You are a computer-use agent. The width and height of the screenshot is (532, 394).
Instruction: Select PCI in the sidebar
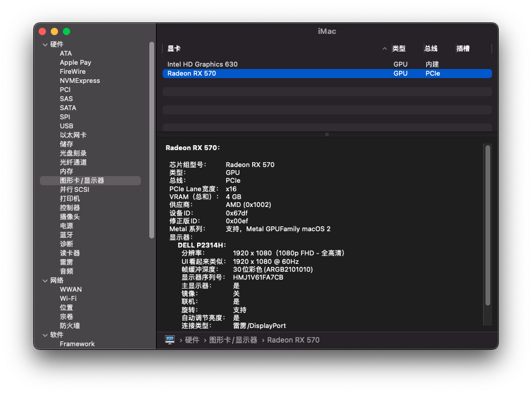65,90
